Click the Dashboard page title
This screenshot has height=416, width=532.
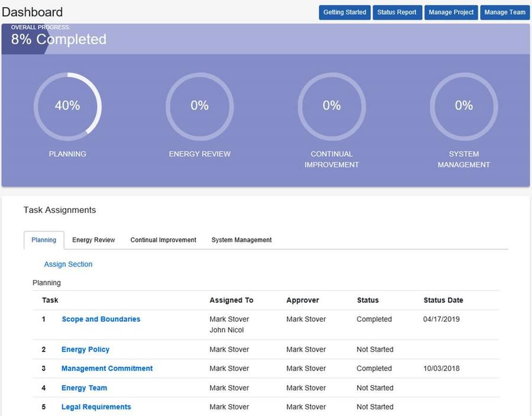[33, 12]
